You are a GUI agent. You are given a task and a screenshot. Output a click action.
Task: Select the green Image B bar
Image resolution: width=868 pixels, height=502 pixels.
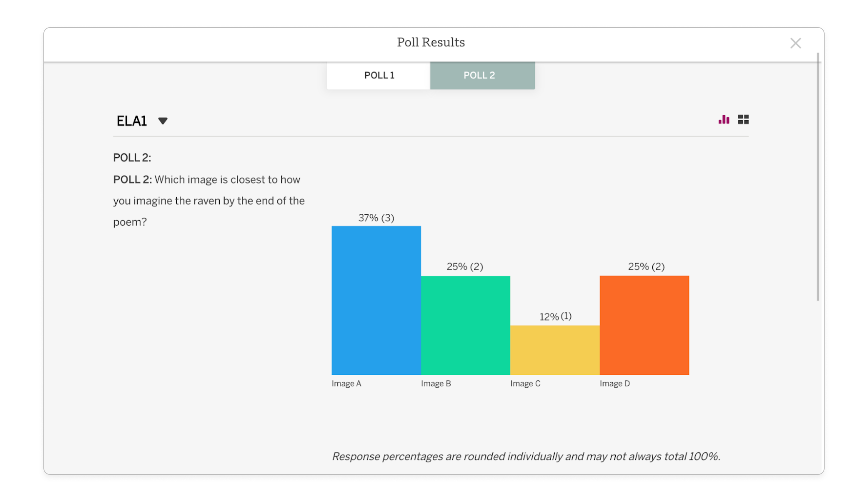click(465, 325)
